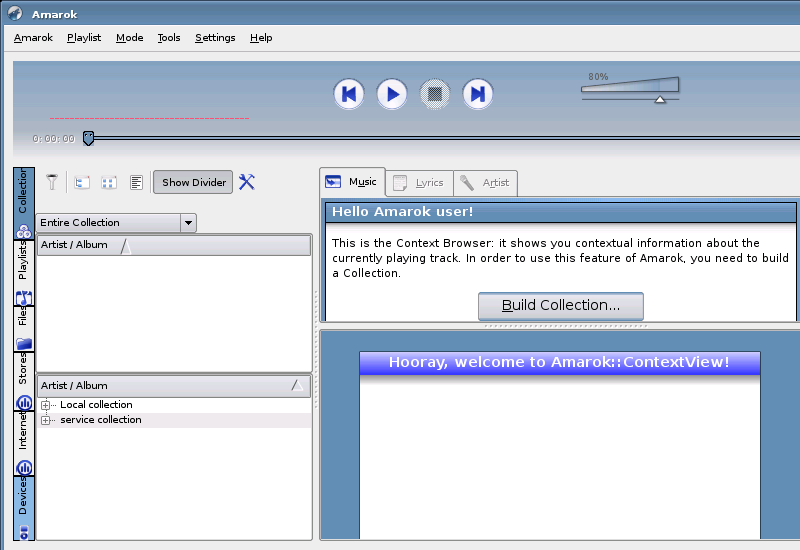Open the Amarok menu
Screen dimensions: 800x550
33,38
